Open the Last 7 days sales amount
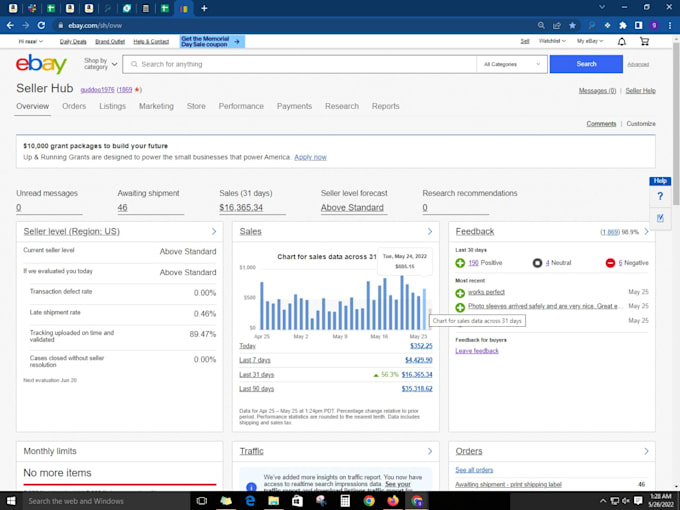Image resolution: width=680 pixels, height=510 pixels. pyautogui.click(x=418, y=360)
